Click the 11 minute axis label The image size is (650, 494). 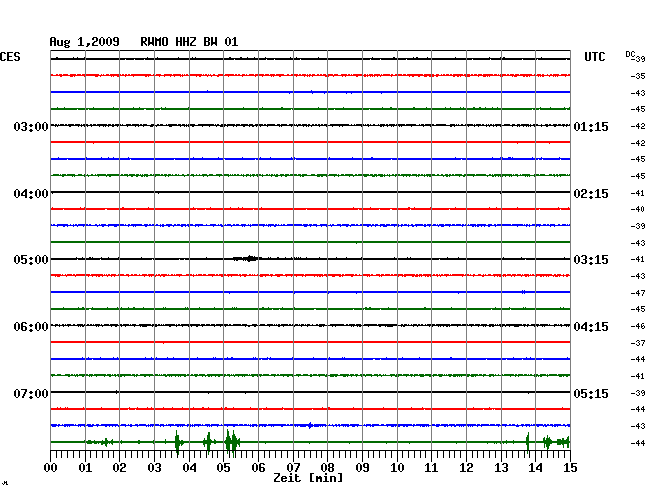point(431,467)
